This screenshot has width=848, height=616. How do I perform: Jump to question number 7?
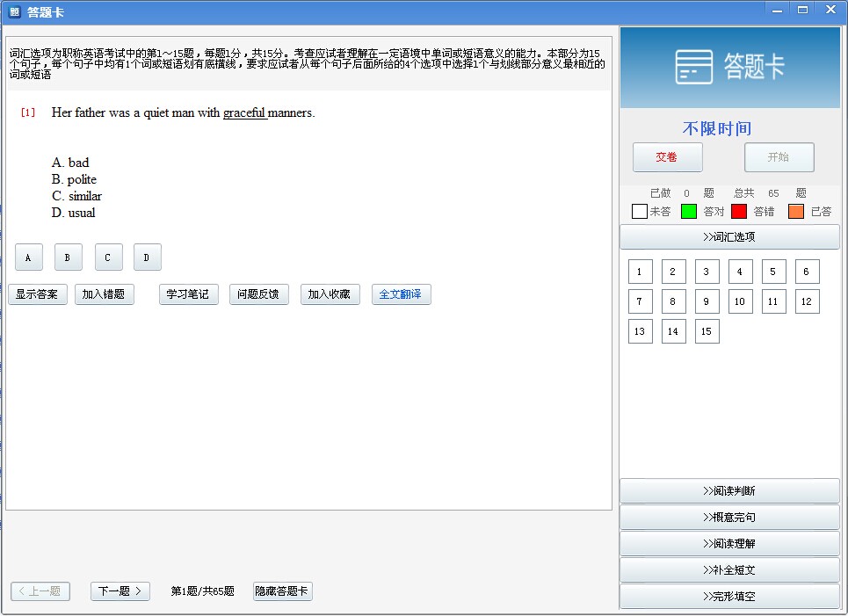pos(640,301)
